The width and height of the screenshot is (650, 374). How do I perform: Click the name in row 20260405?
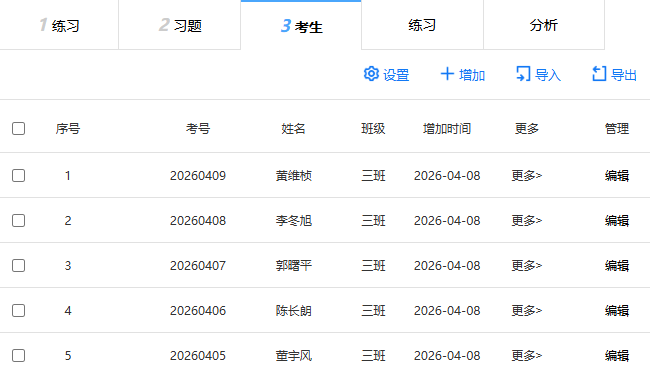[x=293, y=355]
